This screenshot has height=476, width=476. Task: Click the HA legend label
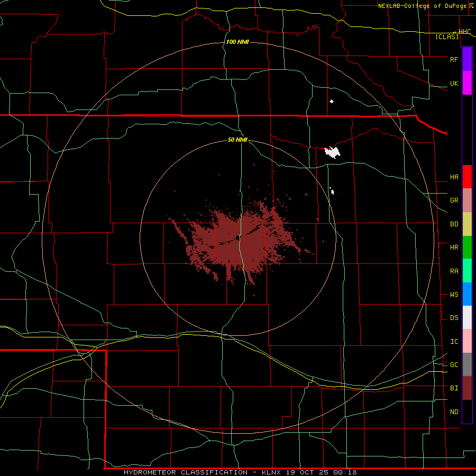[x=454, y=177]
